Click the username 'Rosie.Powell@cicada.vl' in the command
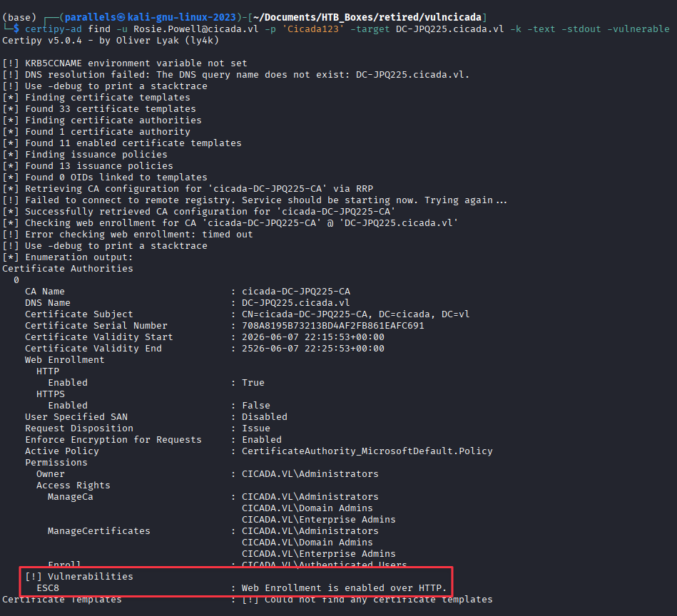 coord(195,29)
